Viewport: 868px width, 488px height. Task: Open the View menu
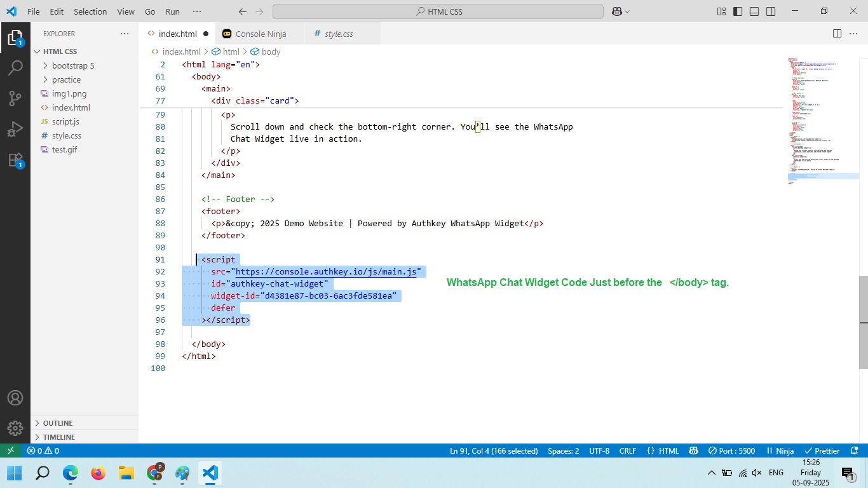tap(126, 11)
